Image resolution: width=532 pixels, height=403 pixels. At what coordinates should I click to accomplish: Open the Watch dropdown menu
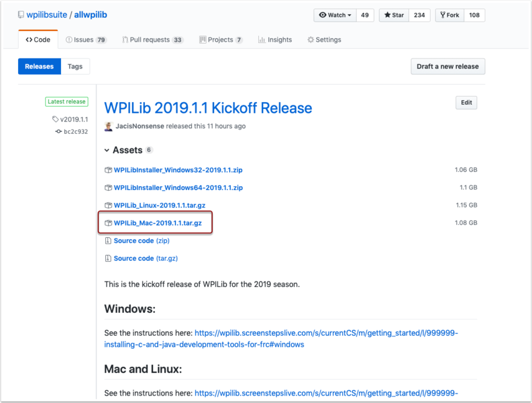point(335,15)
